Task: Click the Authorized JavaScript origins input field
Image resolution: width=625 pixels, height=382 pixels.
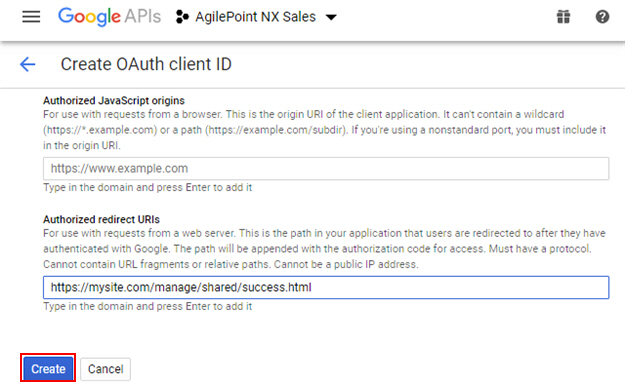Action: pos(326,168)
